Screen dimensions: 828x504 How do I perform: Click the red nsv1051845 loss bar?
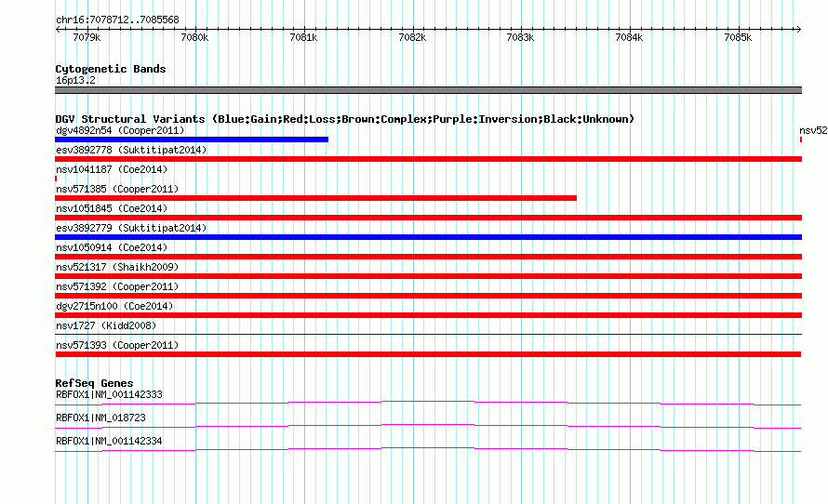(x=428, y=218)
